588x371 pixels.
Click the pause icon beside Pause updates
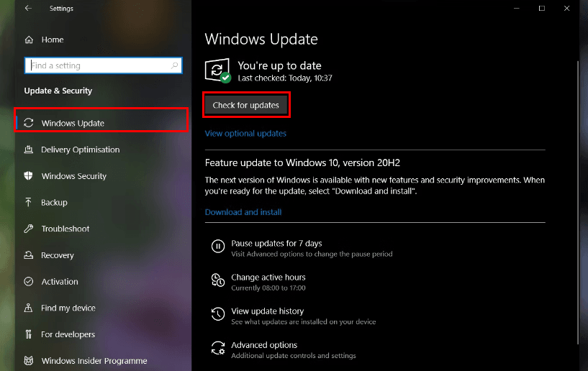pos(218,246)
